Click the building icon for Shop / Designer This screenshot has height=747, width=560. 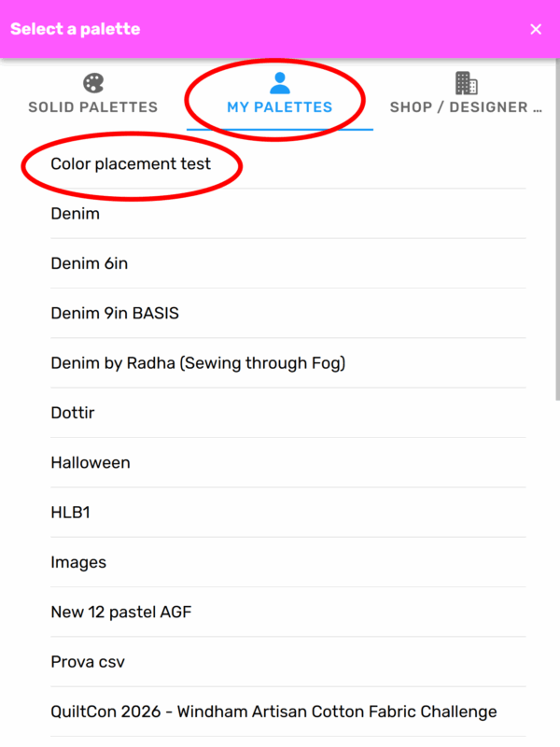coord(467,83)
